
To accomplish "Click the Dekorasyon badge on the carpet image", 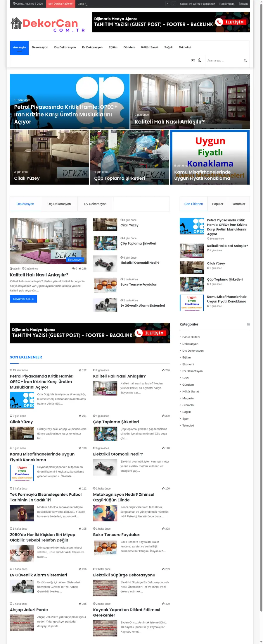I will [75, 260].
